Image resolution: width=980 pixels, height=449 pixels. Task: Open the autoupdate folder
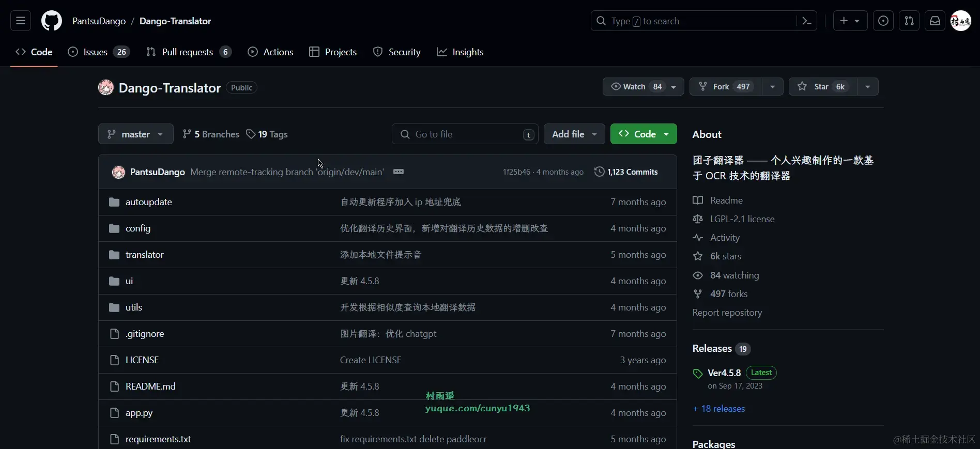coord(148,202)
